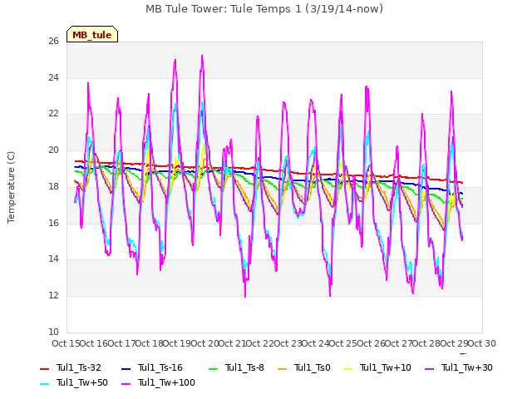Click the magenta Tul1_Tw+100 legend swatch
The width and height of the screenshot is (532, 399).
click(126, 383)
